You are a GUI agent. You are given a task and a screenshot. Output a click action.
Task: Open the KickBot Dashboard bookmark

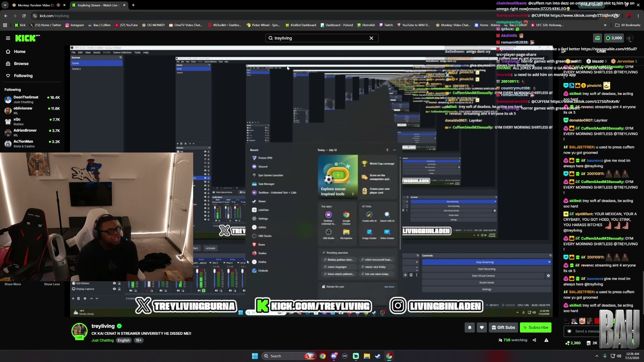click(x=301, y=25)
